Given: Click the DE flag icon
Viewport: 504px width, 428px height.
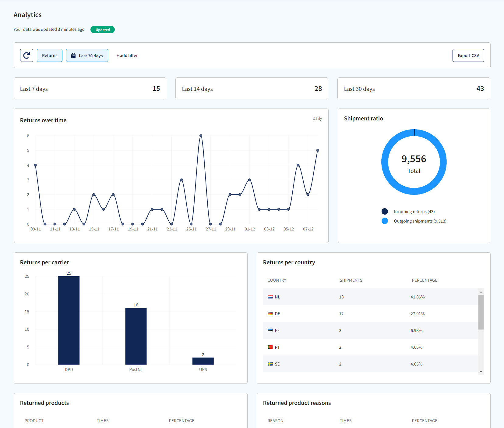Looking at the screenshot, I should click(x=270, y=313).
